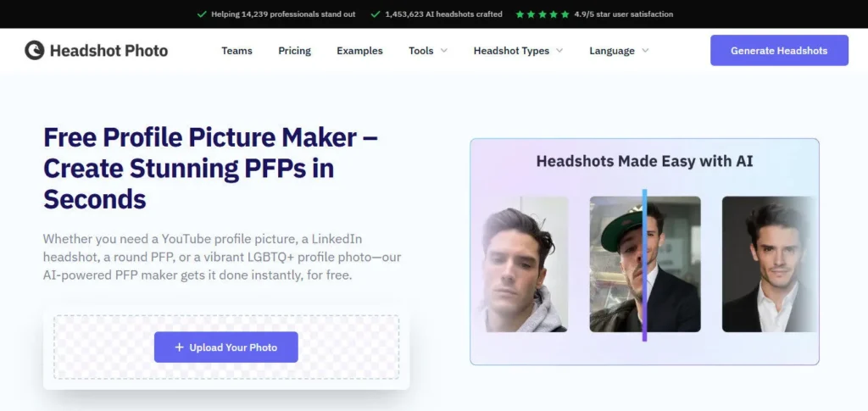Viewport: 868px width, 411px height.
Task: Expand the Tools dropdown chevron
Action: coord(443,51)
